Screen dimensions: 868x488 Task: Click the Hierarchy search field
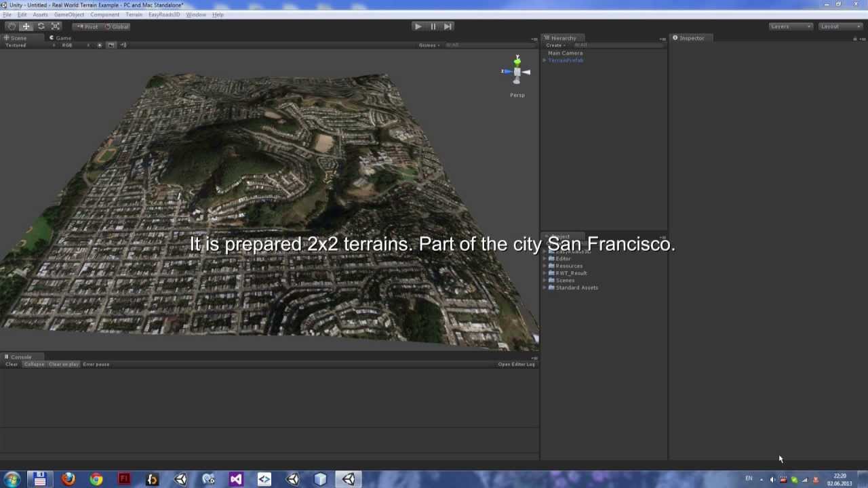pos(617,45)
